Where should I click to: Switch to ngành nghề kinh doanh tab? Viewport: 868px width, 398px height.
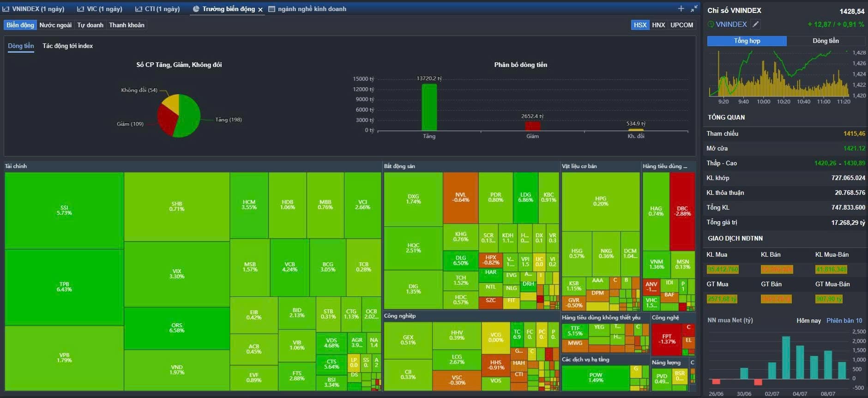(x=312, y=9)
